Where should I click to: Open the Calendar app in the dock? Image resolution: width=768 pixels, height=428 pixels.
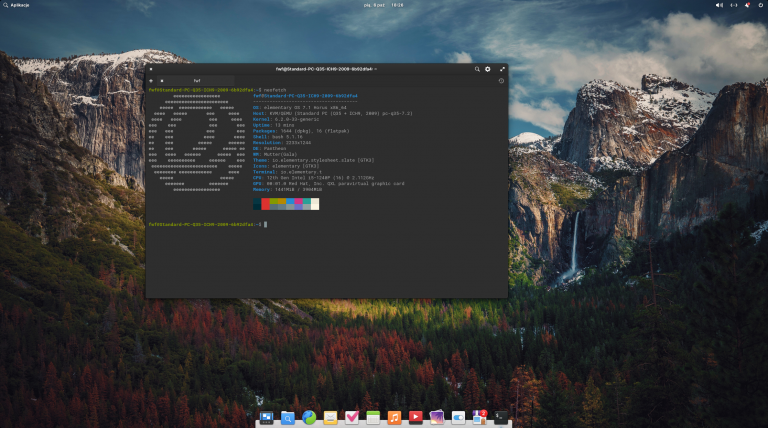373,417
